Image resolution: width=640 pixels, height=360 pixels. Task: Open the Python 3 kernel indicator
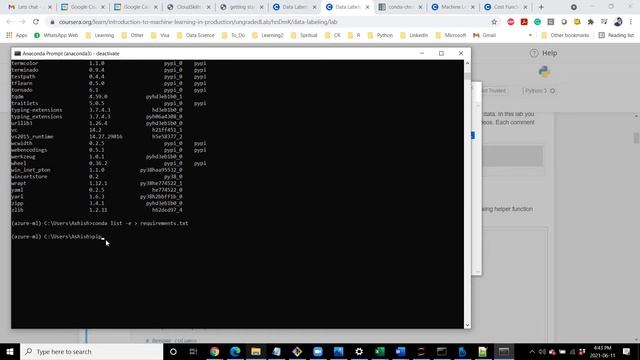539,91
